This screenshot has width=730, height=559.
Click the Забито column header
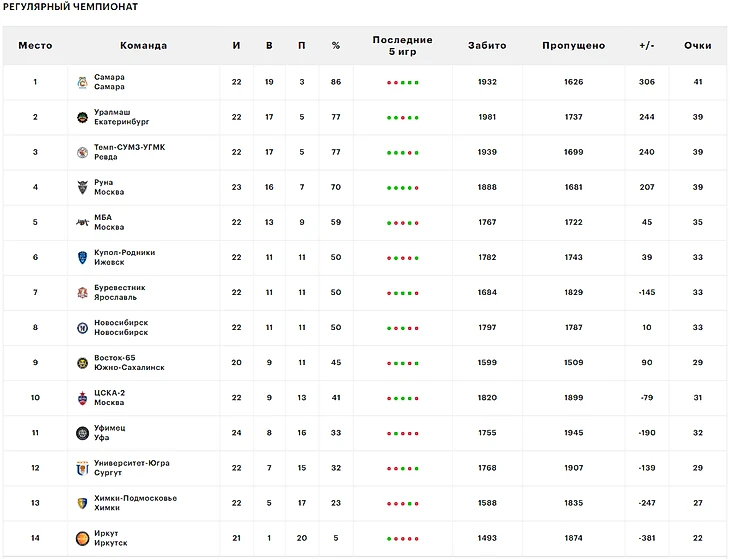(x=487, y=46)
